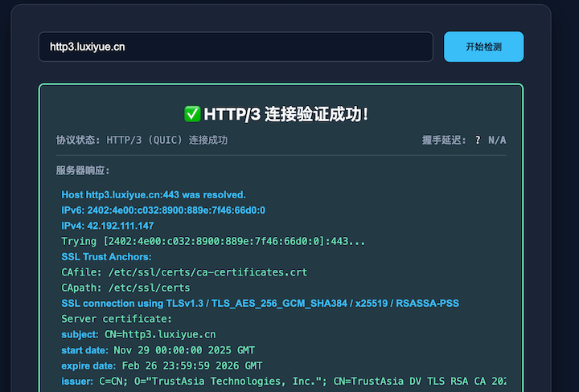Click the 'SSL Trust Anchors' line
579x392 pixels.
tap(106, 257)
